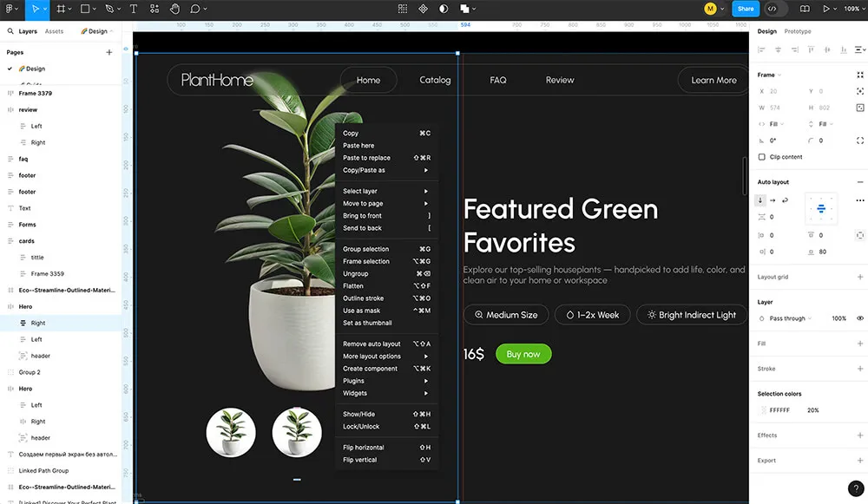Select the Comment tool

[x=194, y=9]
